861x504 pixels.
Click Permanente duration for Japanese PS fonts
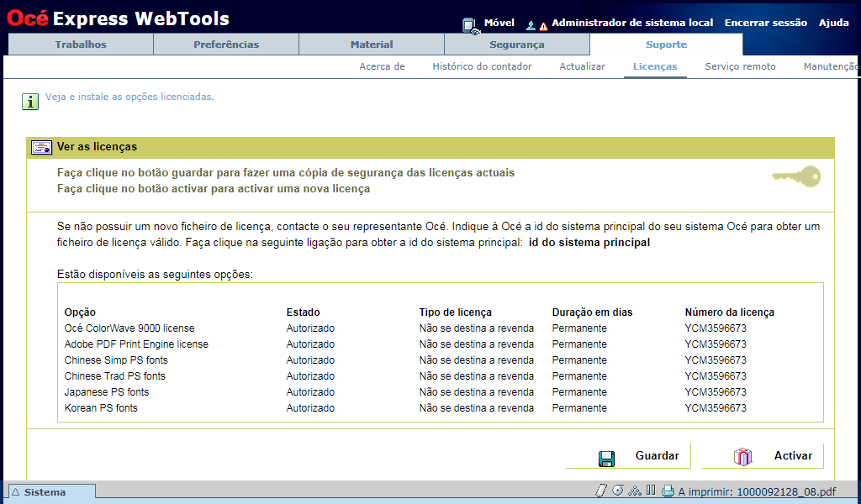pyautogui.click(x=579, y=391)
